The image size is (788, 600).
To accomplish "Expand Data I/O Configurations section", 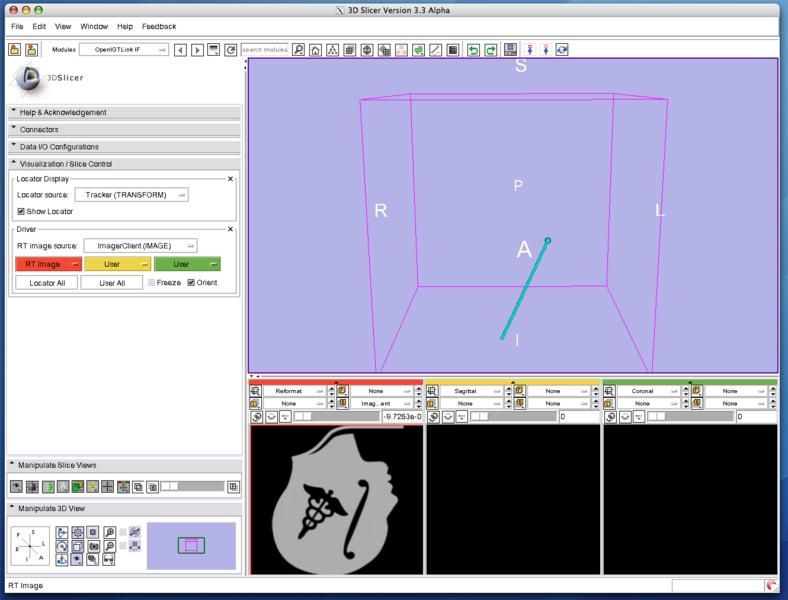I will click(124, 146).
